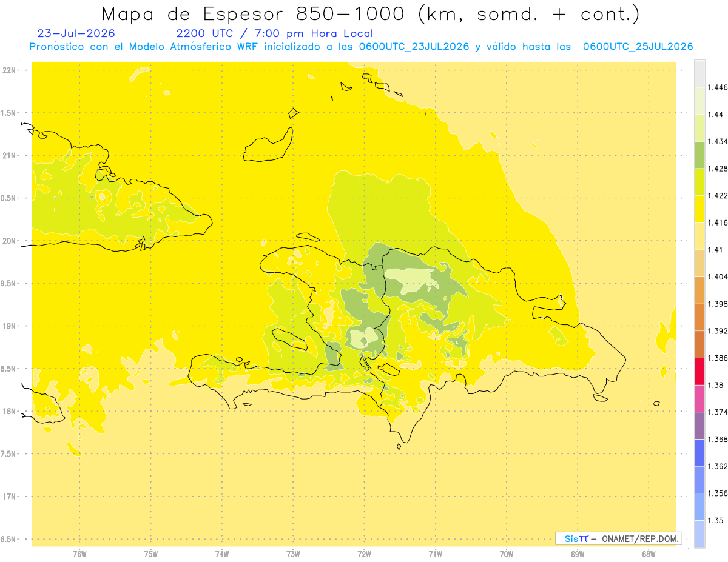The height and width of the screenshot is (562, 728).
Task: Pick the pale yellow swatch between 1.41 and 1.416
Action: (x=699, y=236)
